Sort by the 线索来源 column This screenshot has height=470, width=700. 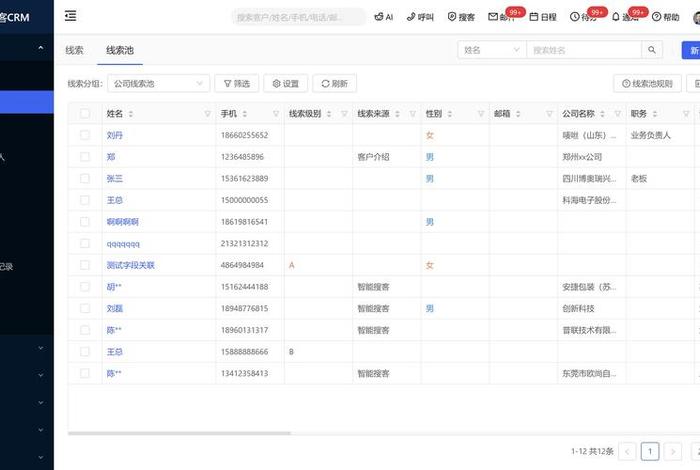(397, 114)
